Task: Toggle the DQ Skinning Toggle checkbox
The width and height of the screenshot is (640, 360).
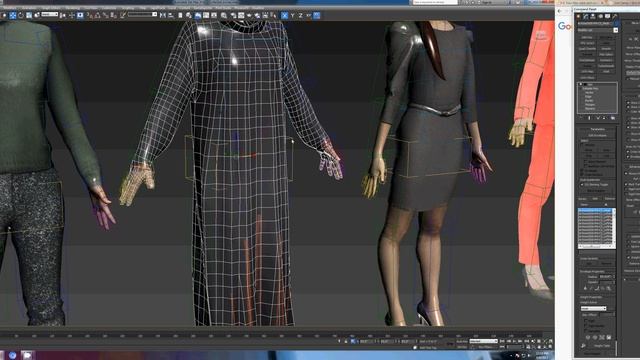Action: point(582,184)
